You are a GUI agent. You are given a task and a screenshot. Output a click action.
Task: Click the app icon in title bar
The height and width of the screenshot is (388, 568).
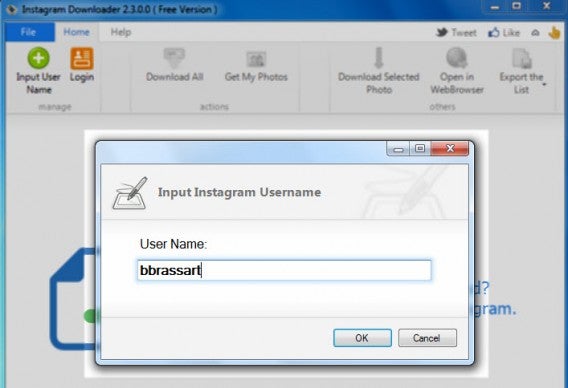pyautogui.click(x=11, y=9)
